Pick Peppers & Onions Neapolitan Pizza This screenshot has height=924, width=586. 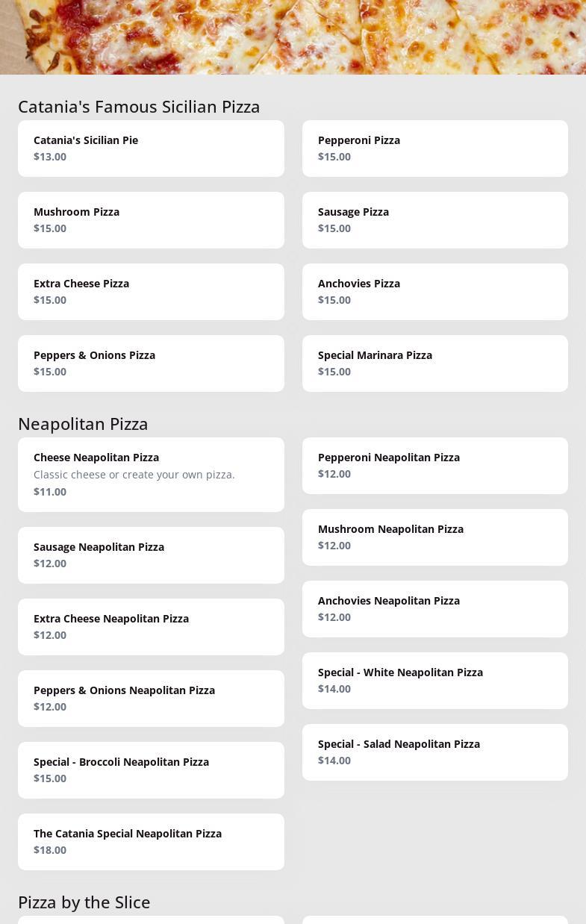(151, 699)
